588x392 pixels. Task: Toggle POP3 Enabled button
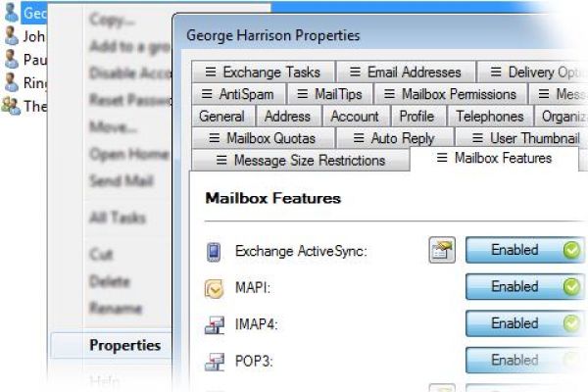click(x=525, y=360)
